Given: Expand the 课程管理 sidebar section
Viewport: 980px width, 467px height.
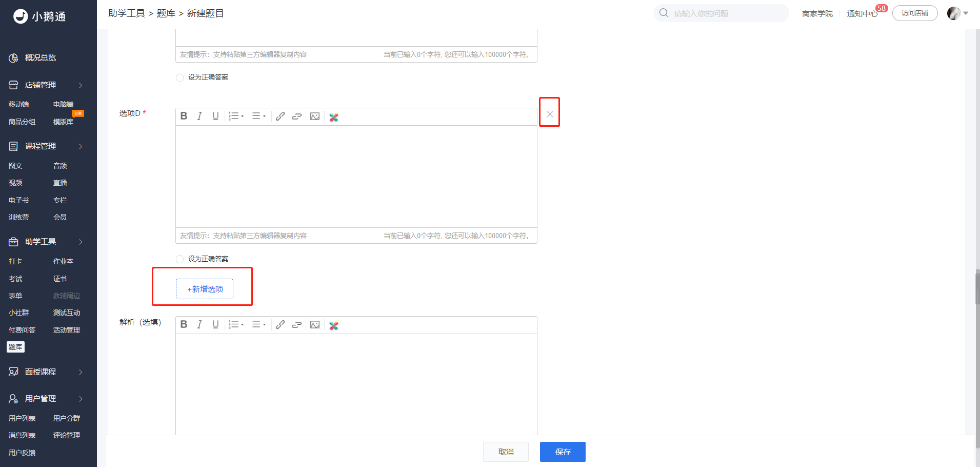Looking at the screenshot, I should click(46, 146).
